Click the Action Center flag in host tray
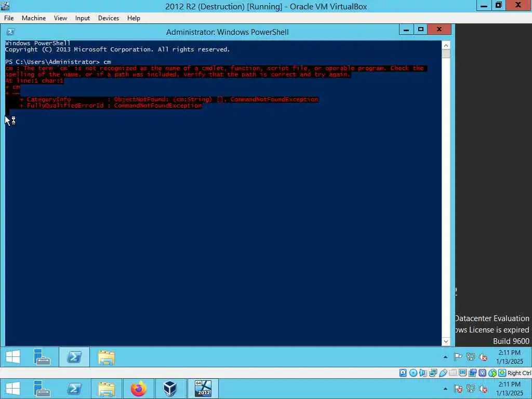Image resolution: width=532 pixels, height=399 pixels. coord(458,389)
